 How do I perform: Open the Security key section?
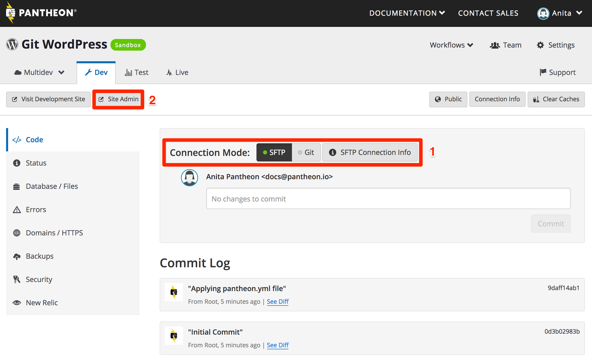click(x=39, y=279)
